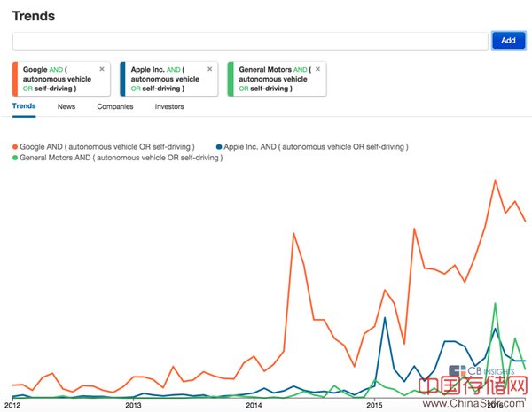
Task: Select the Apple Inc. query chip
Action: coord(169,79)
